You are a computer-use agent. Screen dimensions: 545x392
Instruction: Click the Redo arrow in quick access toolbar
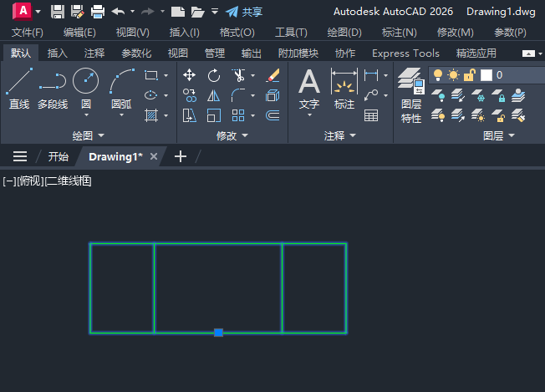click(148, 12)
